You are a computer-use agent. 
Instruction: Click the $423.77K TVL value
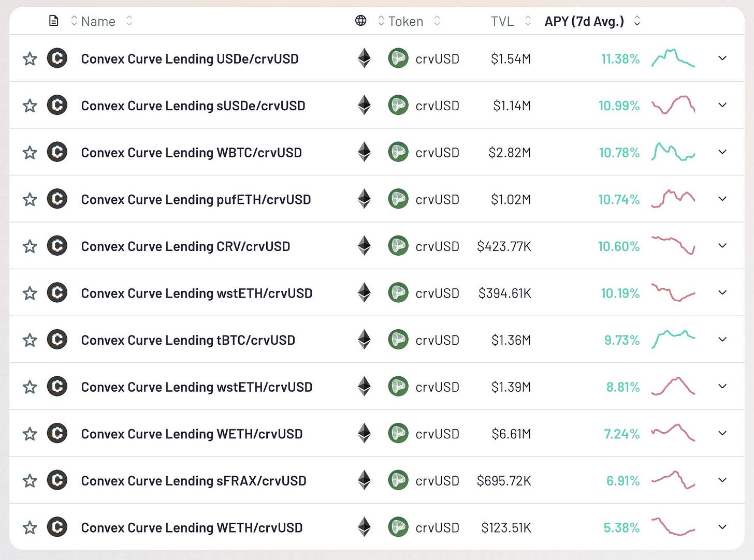point(504,246)
